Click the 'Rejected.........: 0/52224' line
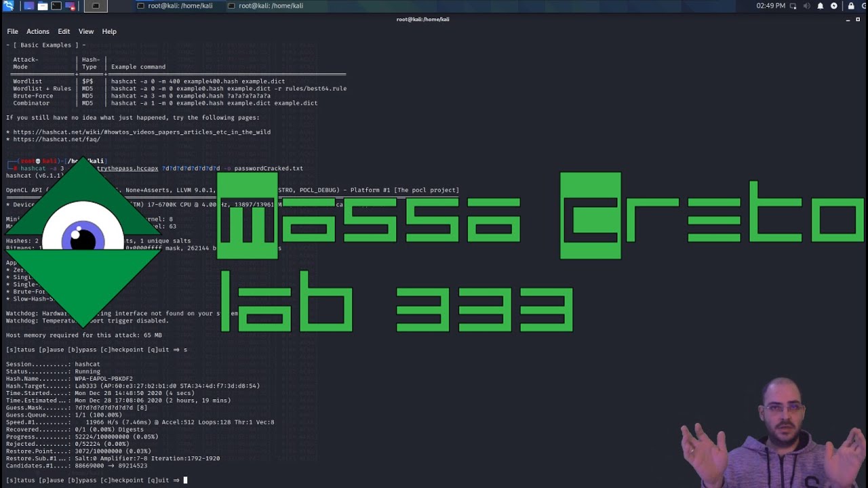868x488 pixels. tap(68, 444)
